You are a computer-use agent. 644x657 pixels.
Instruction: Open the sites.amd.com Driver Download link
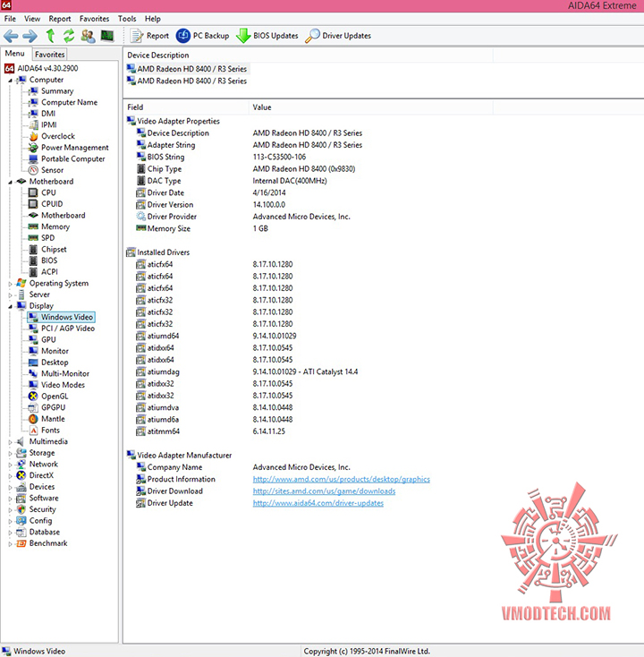coord(324,491)
